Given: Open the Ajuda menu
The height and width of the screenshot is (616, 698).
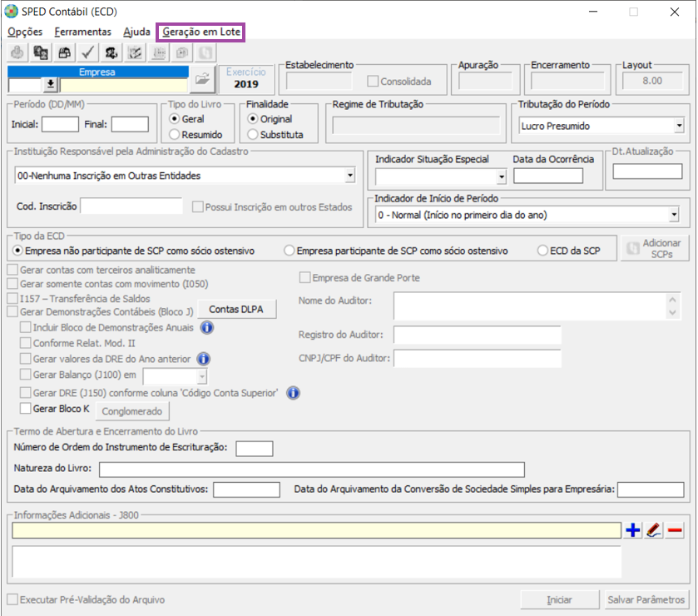Looking at the screenshot, I should pyautogui.click(x=136, y=32).
